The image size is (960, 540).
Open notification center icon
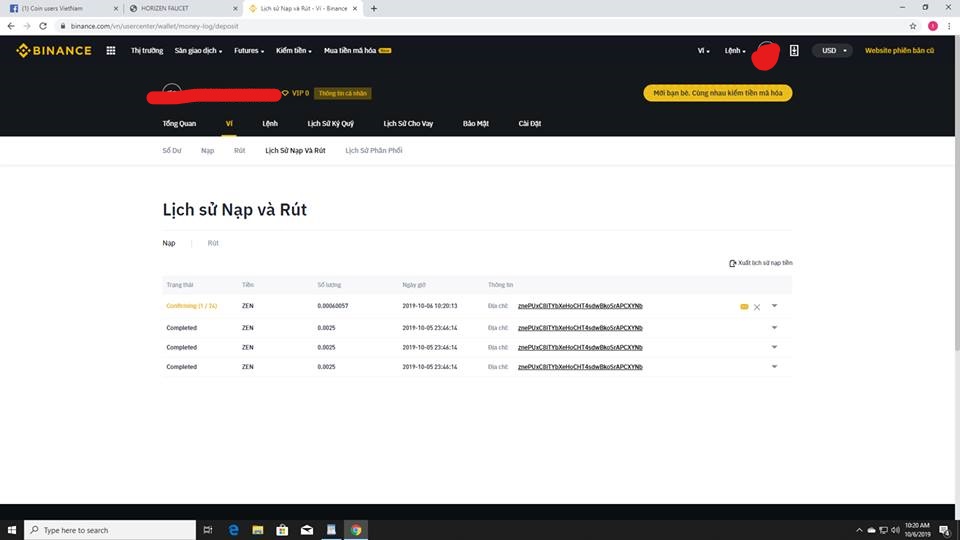click(945, 530)
